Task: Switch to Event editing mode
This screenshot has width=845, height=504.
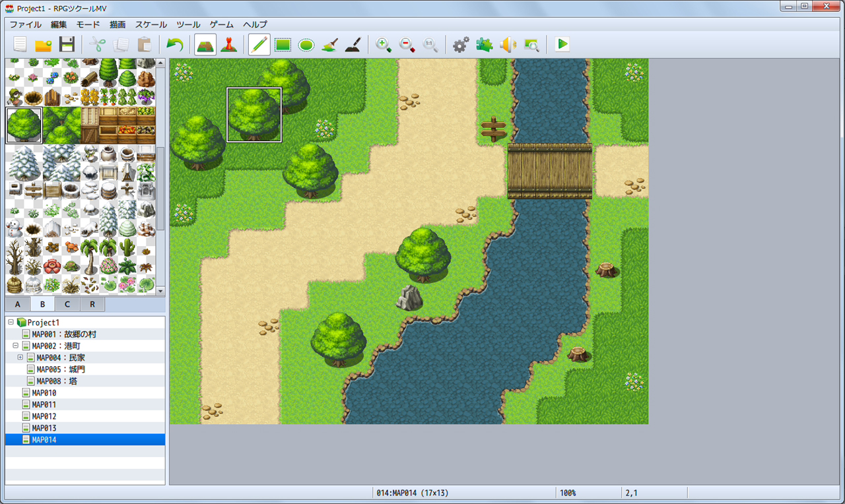Action: pos(229,44)
